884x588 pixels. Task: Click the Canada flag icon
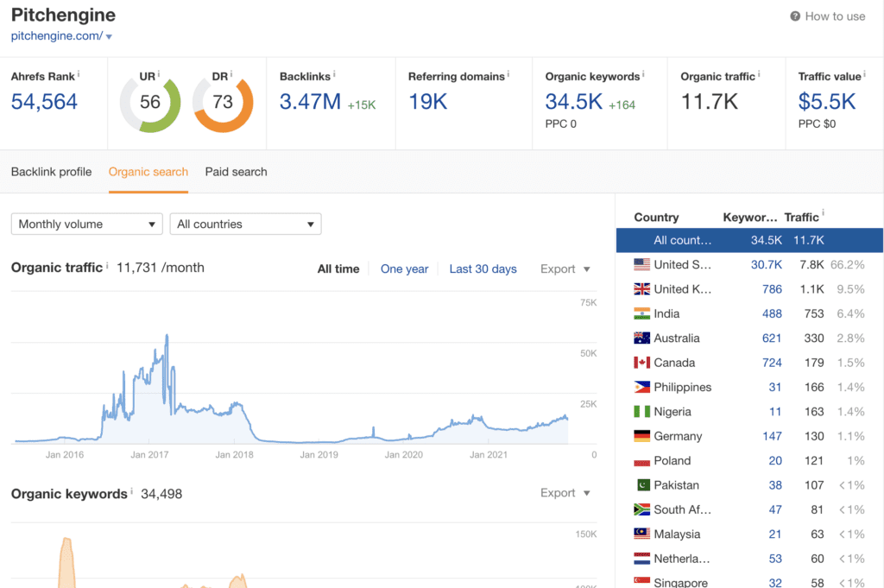(641, 363)
